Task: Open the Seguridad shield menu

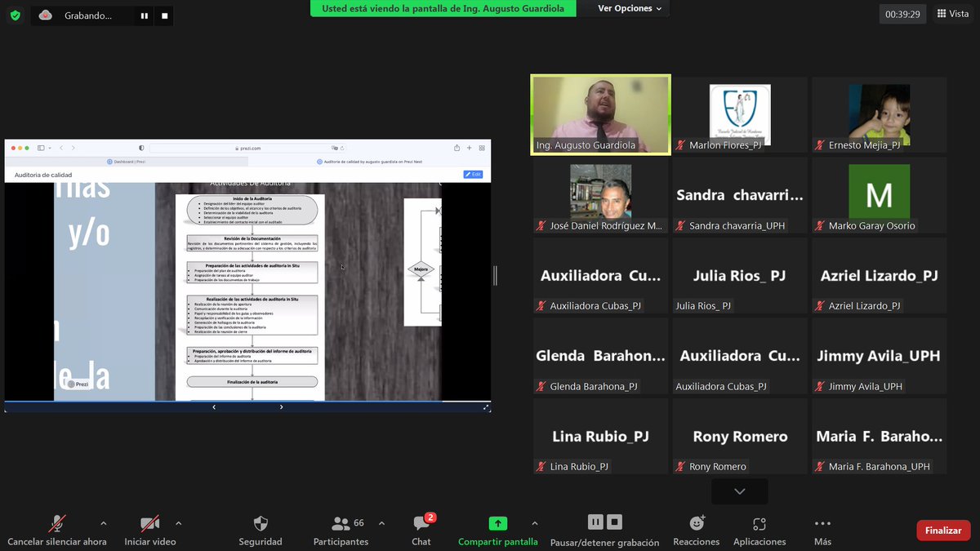Action: tap(261, 531)
